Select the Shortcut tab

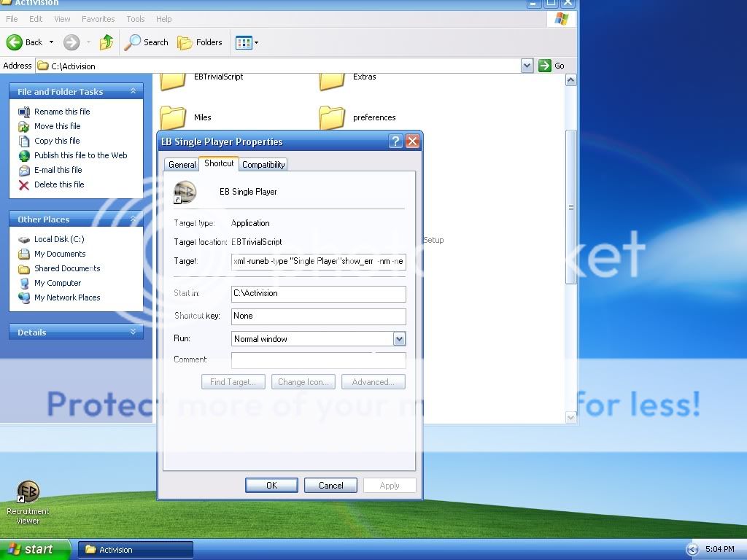click(219, 163)
